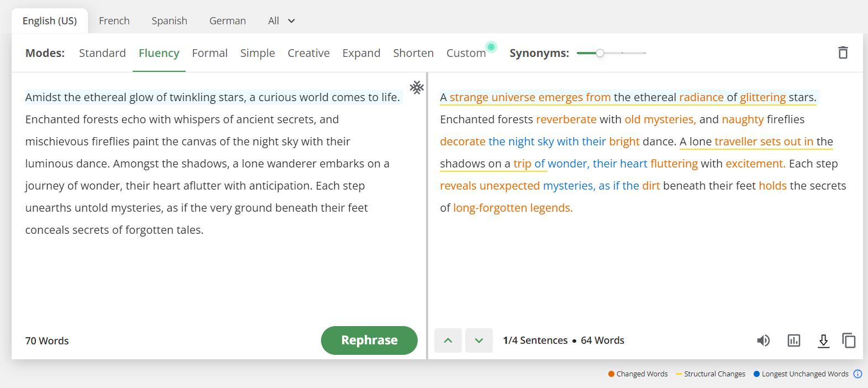The width and height of the screenshot is (868, 388).
Task: Switch to the German language tab
Action: (x=228, y=21)
